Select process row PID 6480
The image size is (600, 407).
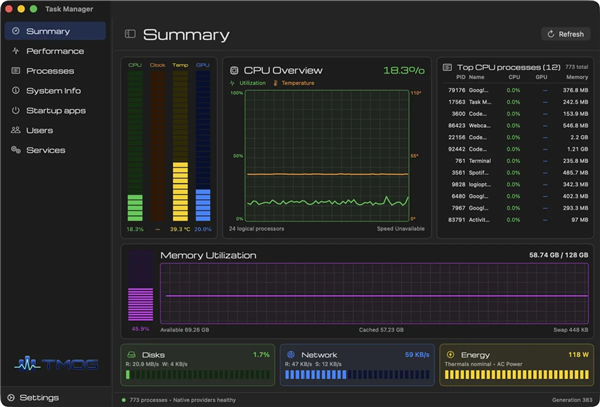(515, 196)
